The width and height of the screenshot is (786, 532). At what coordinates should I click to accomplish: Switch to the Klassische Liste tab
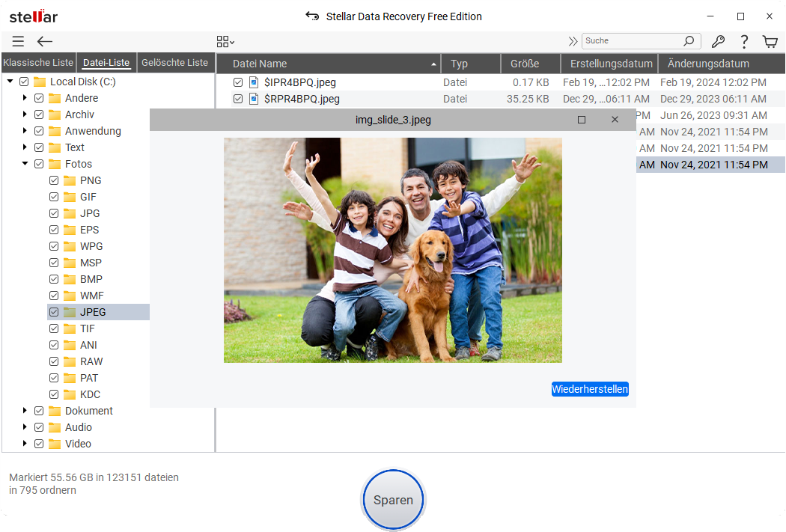coord(38,63)
